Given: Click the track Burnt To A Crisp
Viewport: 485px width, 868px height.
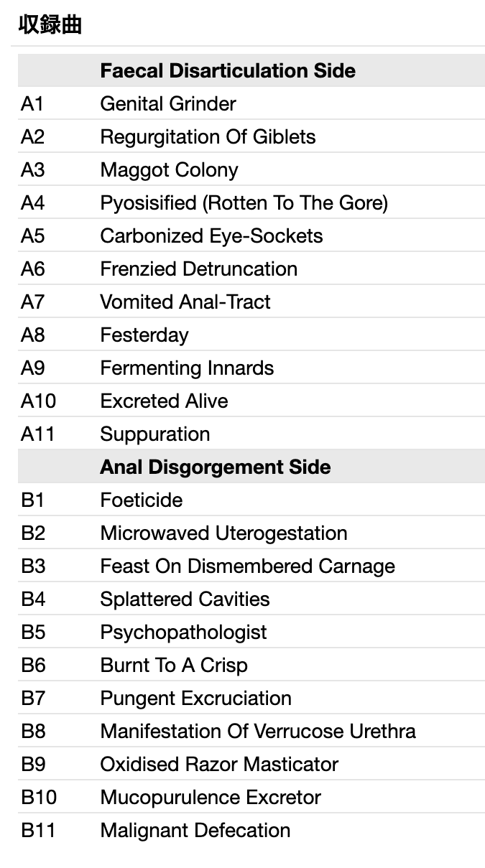Looking at the screenshot, I should point(174,665).
